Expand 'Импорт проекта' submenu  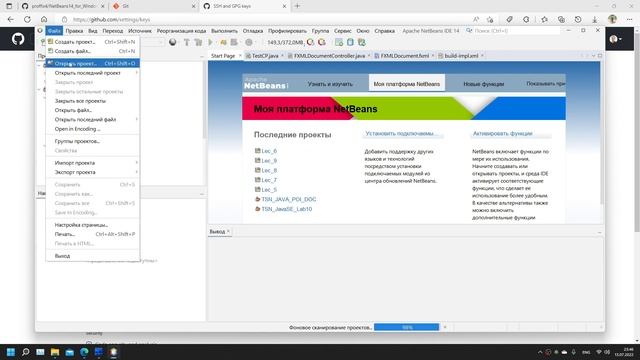(93, 163)
